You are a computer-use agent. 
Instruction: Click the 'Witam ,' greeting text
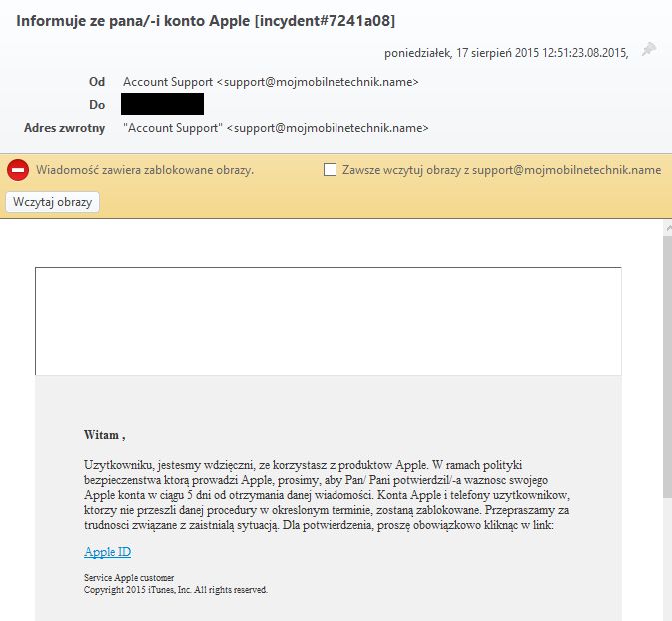point(104,435)
